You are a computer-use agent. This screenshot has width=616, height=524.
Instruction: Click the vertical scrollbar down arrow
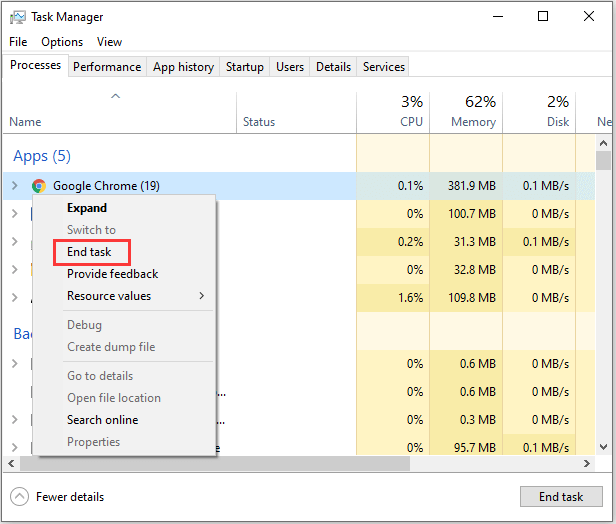tap(603, 447)
